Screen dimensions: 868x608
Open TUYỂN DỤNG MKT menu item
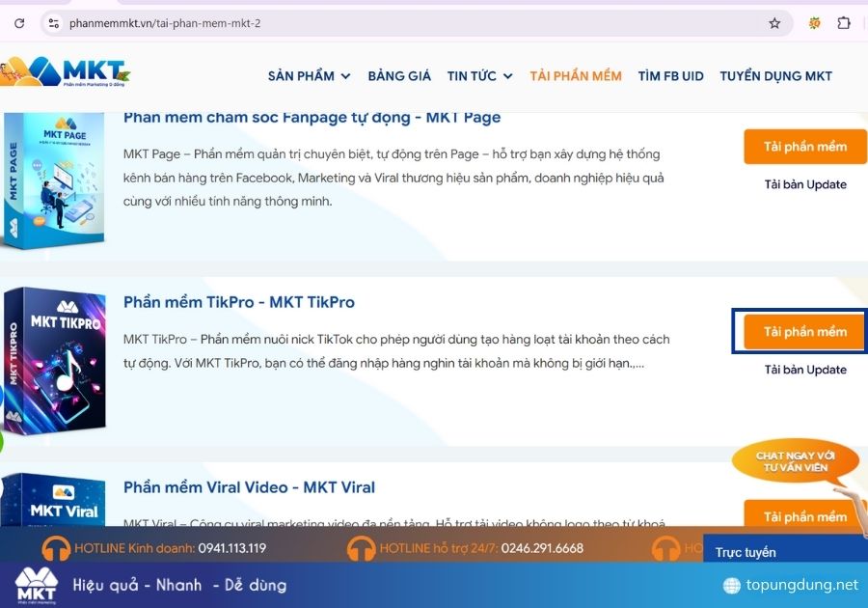[x=775, y=76]
